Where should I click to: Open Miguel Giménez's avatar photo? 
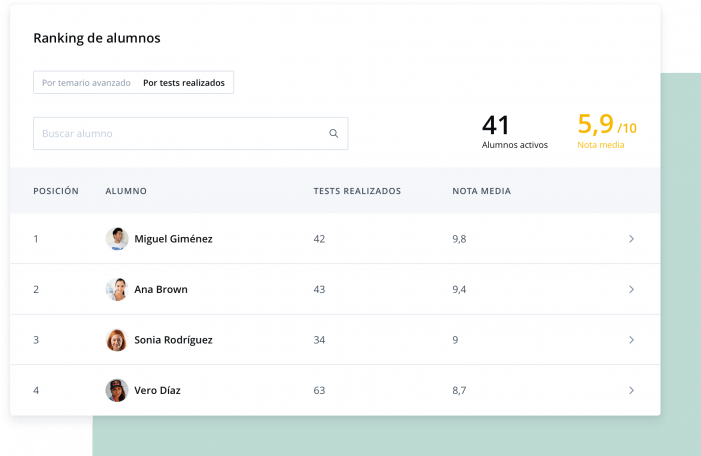tap(117, 239)
